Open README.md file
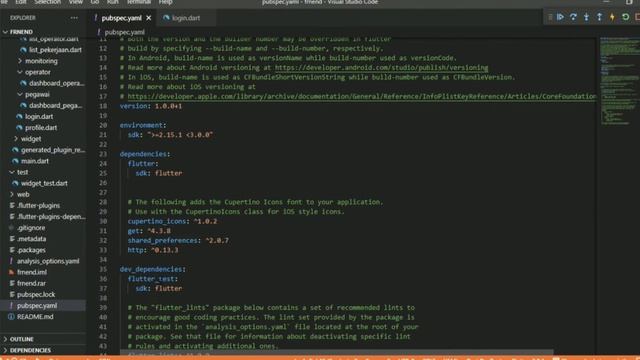640x360 pixels. click(35, 317)
